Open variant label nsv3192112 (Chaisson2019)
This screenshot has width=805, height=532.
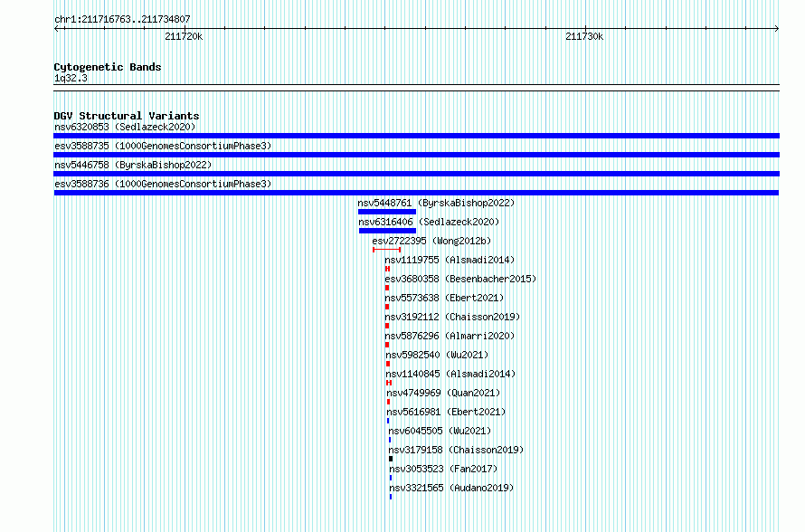click(452, 317)
